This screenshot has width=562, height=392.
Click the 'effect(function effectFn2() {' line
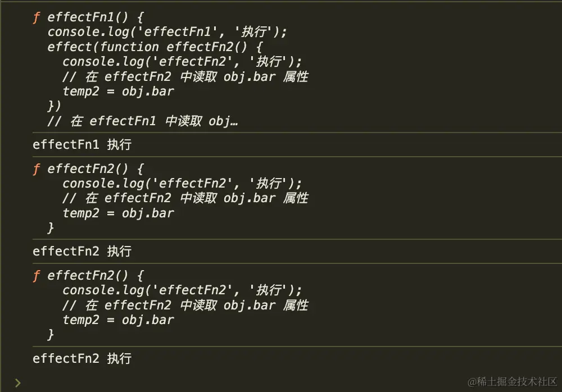tap(155, 47)
